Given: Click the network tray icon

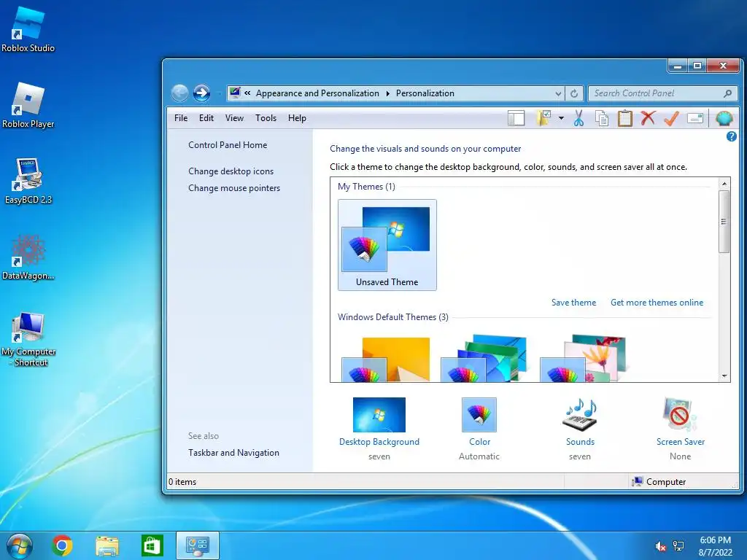Looking at the screenshot, I should (678, 546).
